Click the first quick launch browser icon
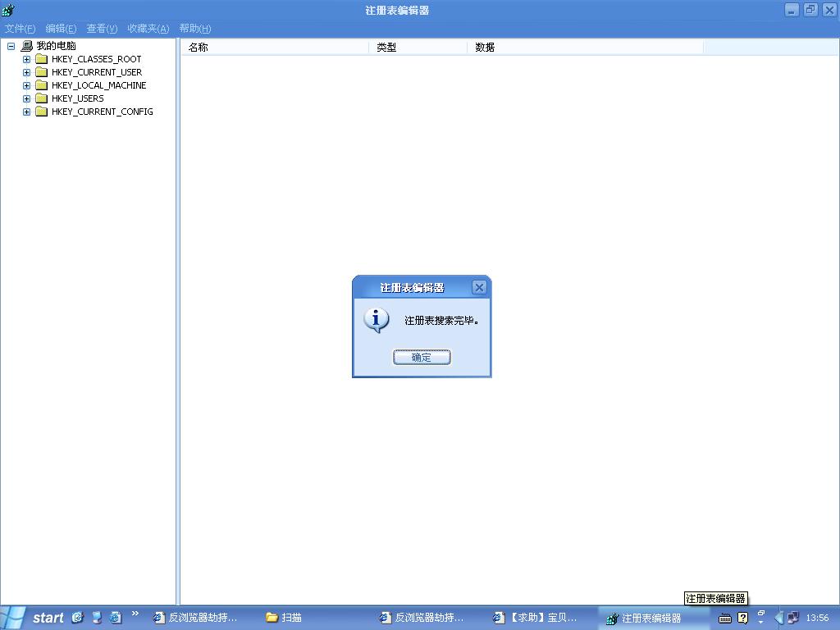 pyautogui.click(x=78, y=617)
